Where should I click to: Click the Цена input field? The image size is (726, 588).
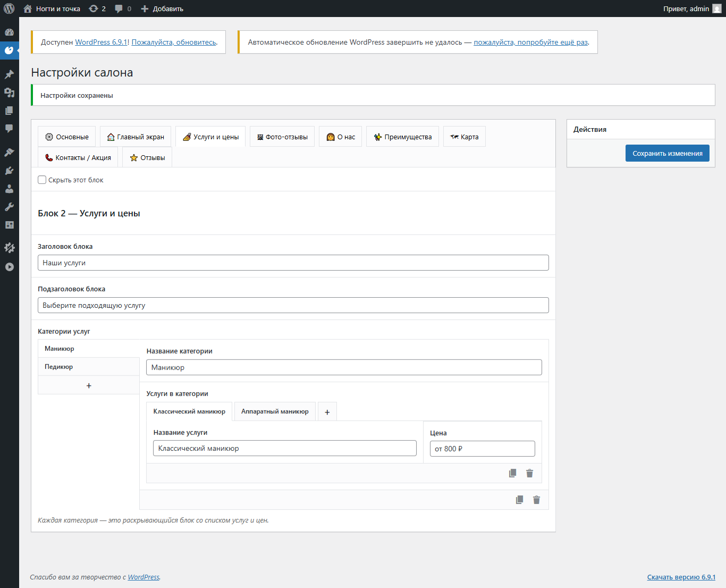click(483, 449)
